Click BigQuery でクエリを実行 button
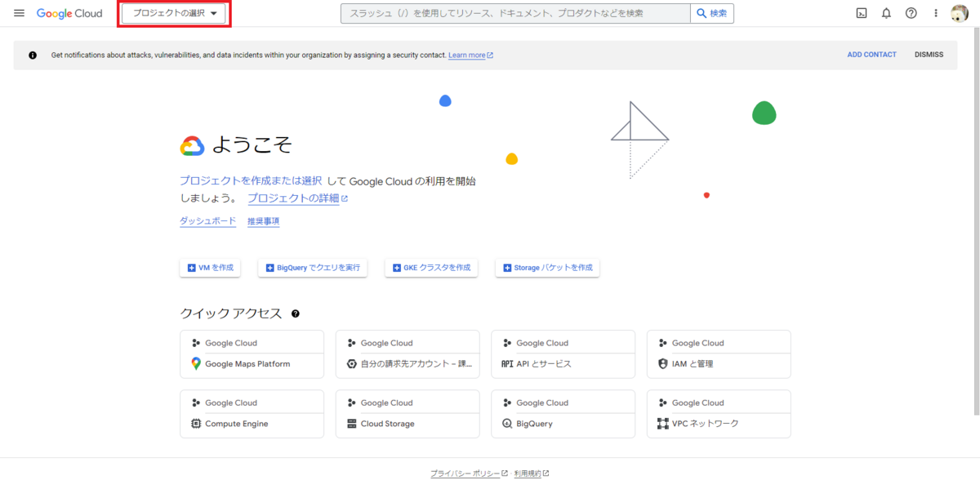The height and width of the screenshot is (489, 980). 313,268
